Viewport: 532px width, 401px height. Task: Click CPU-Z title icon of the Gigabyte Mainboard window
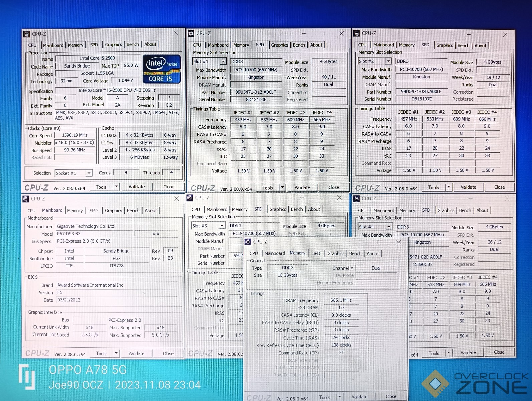coord(26,199)
